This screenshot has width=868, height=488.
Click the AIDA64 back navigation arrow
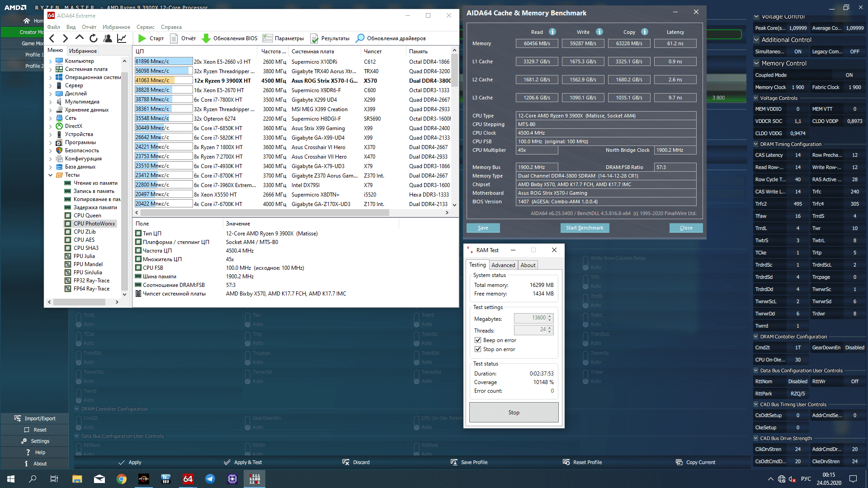click(x=52, y=38)
